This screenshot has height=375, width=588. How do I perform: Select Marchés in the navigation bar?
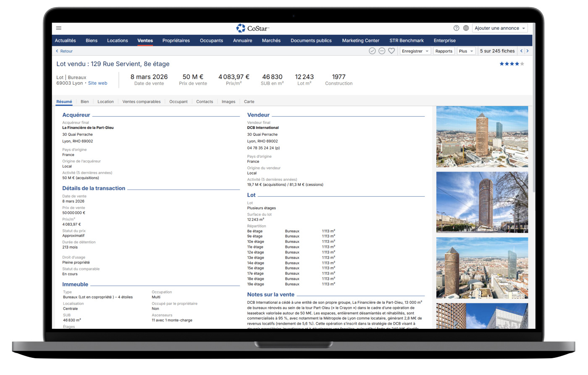[x=271, y=41]
